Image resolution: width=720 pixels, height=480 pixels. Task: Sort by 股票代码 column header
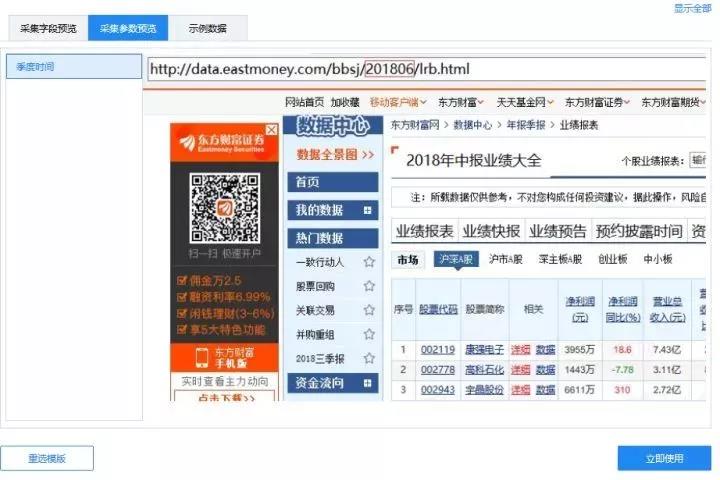tap(438, 309)
